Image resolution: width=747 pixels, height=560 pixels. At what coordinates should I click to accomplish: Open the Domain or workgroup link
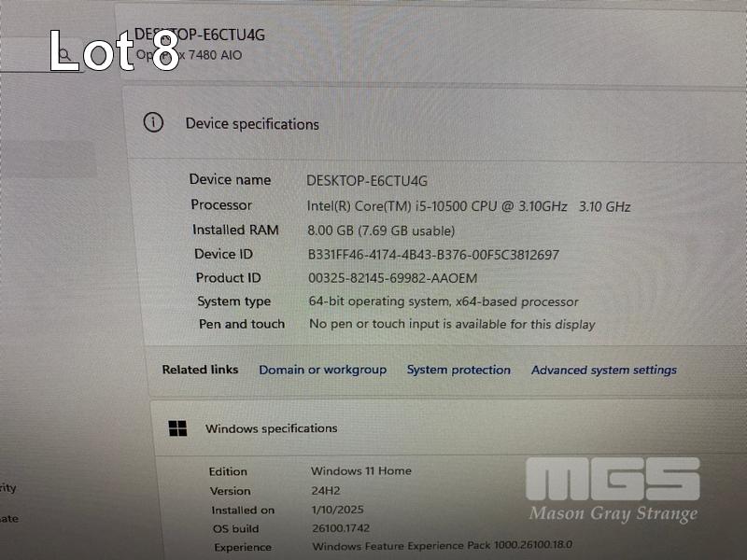pos(322,370)
